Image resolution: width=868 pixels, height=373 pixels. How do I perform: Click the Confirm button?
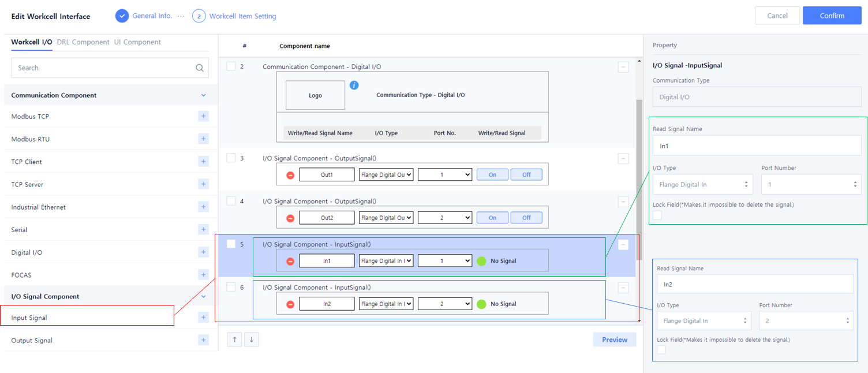[832, 16]
